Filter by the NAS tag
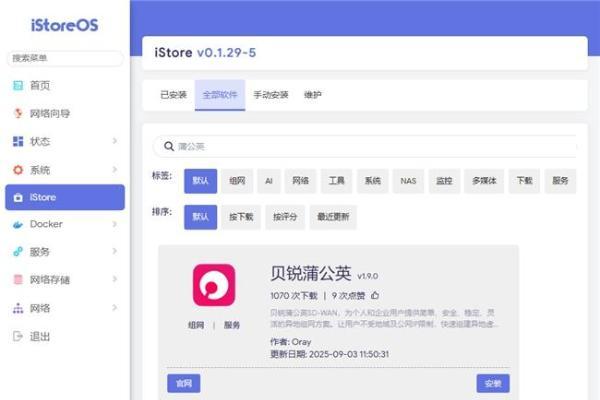 pyautogui.click(x=407, y=181)
